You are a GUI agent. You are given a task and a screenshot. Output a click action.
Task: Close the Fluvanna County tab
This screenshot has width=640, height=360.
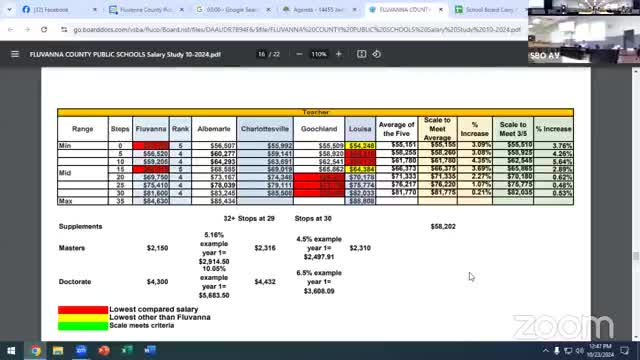pyautogui.click(x=182, y=9)
